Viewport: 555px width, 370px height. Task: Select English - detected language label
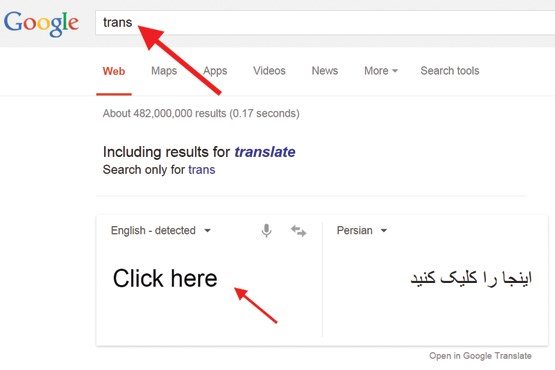coord(153,230)
